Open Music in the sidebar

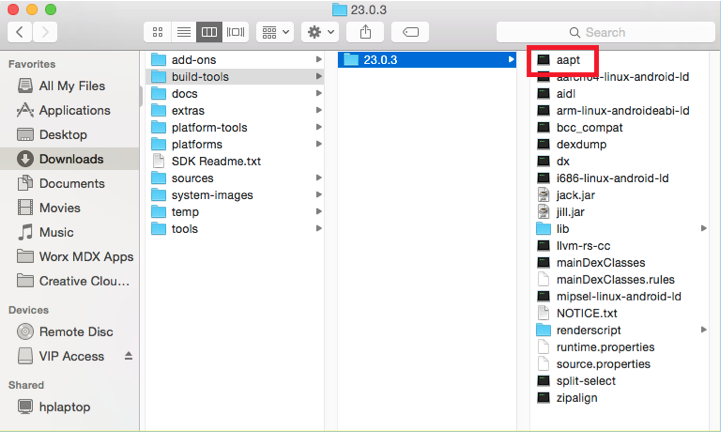[70, 232]
